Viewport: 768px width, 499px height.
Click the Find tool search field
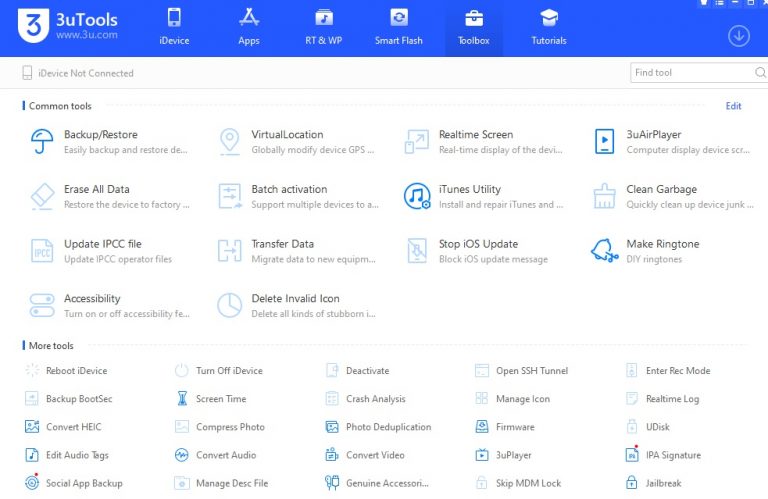[692, 73]
